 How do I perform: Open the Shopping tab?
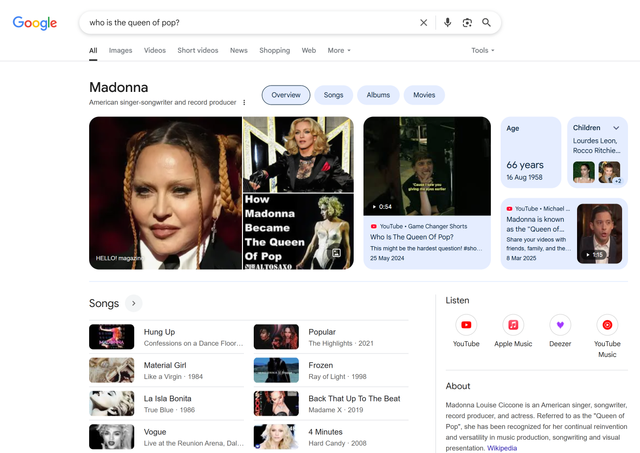[x=274, y=51]
